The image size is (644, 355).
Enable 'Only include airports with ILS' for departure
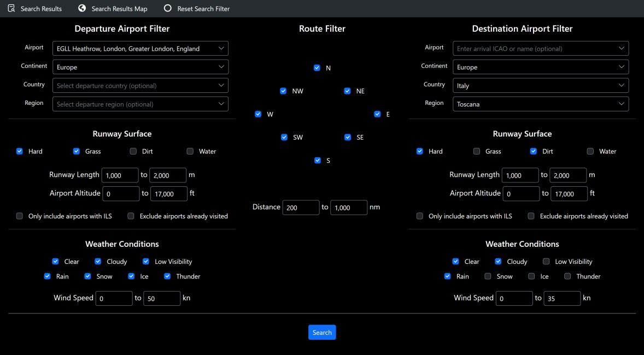tap(19, 216)
